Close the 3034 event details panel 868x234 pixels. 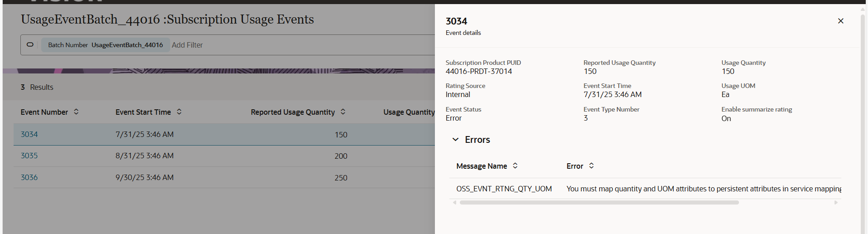[x=840, y=21]
